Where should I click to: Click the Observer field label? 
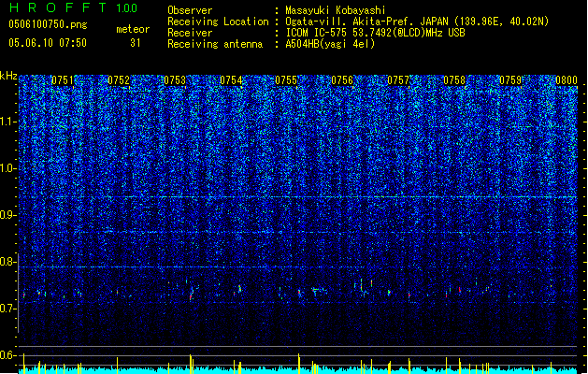pyautogui.click(x=190, y=10)
